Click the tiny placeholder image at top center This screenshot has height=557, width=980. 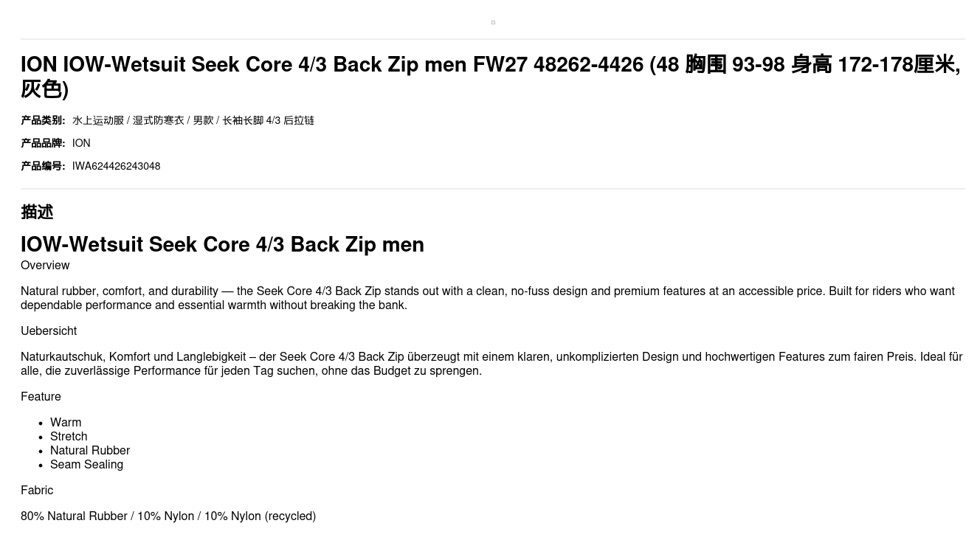point(493,23)
